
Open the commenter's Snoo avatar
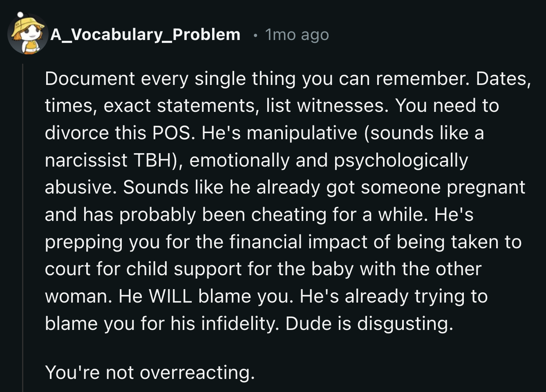click(x=27, y=34)
